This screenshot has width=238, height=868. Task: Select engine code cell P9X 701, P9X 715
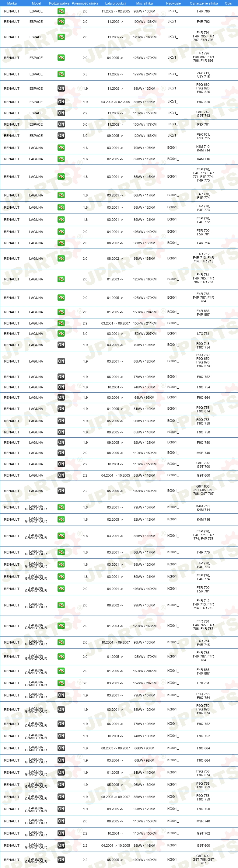tap(203, 136)
